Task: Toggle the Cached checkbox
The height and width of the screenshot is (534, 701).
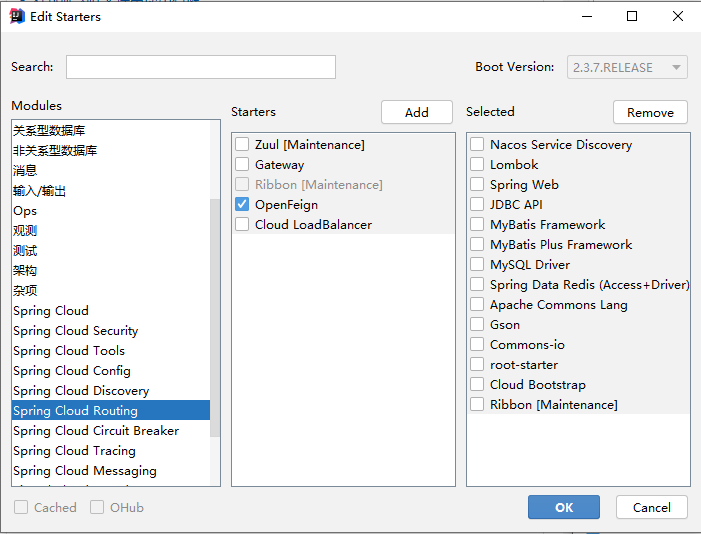Action: click(21, 507)
